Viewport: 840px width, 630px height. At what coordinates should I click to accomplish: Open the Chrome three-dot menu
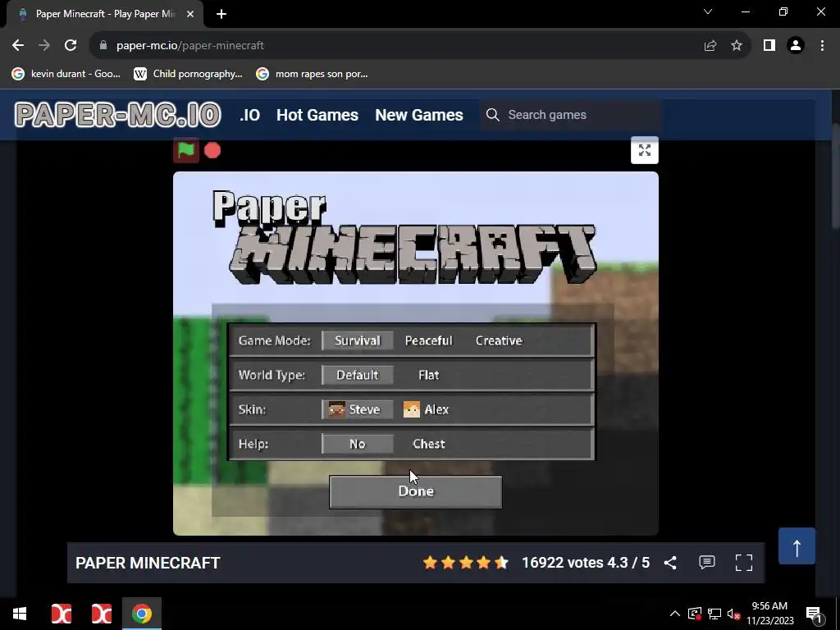(x=822, y=46)
